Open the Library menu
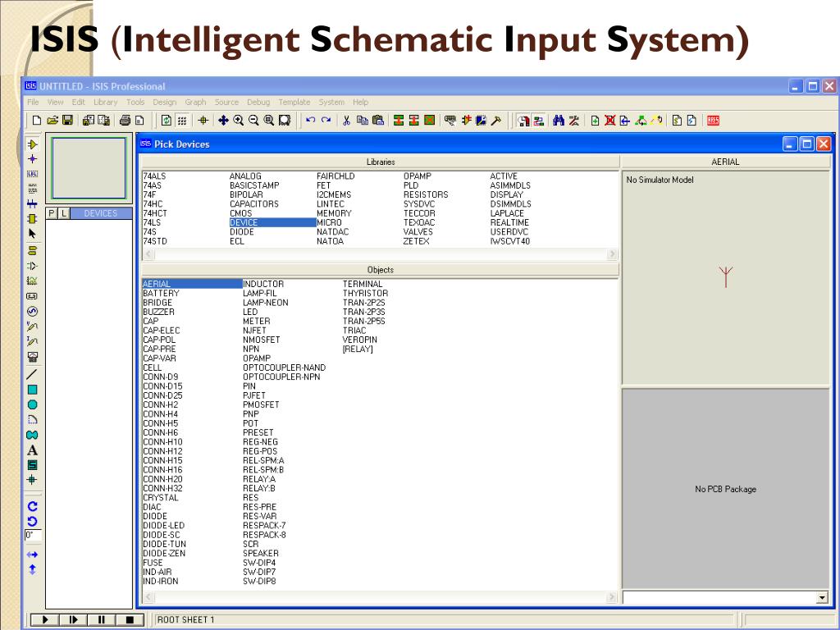This screenshot has height=630, width=840. 105,102
